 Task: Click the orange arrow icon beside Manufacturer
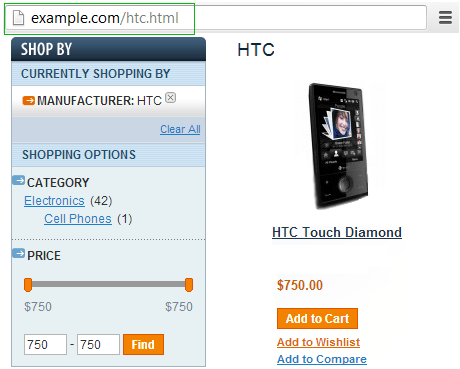[28, 100]
